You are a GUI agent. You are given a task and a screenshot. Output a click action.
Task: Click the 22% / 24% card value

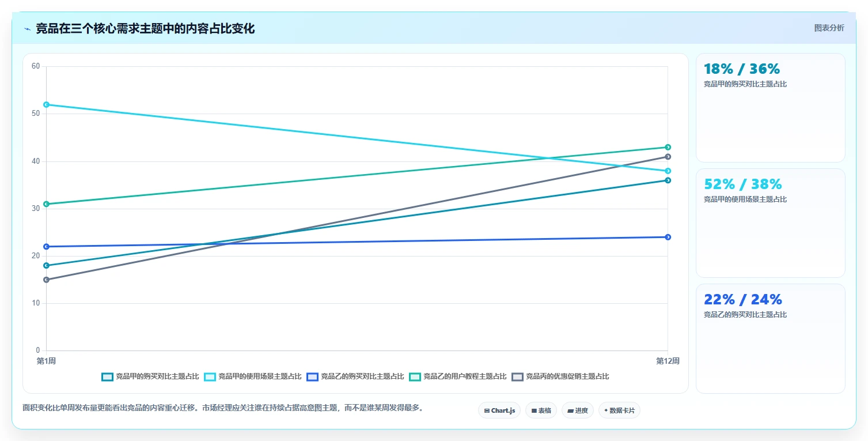tap(743, 299)
